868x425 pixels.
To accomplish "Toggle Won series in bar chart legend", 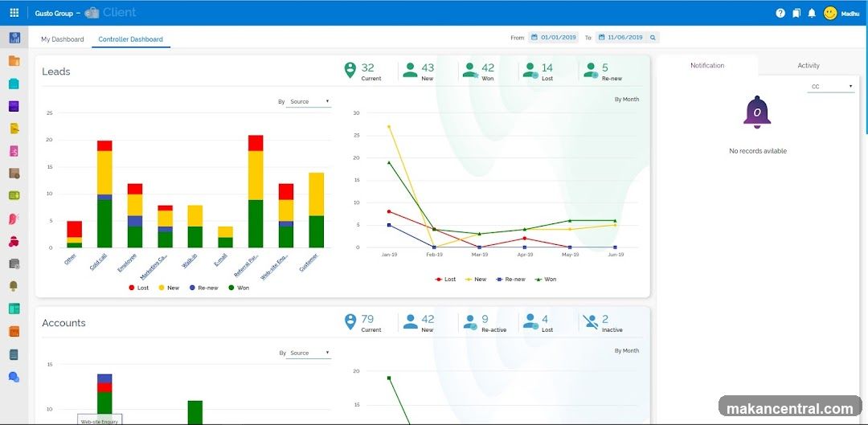I will click(x=239, y=288).
